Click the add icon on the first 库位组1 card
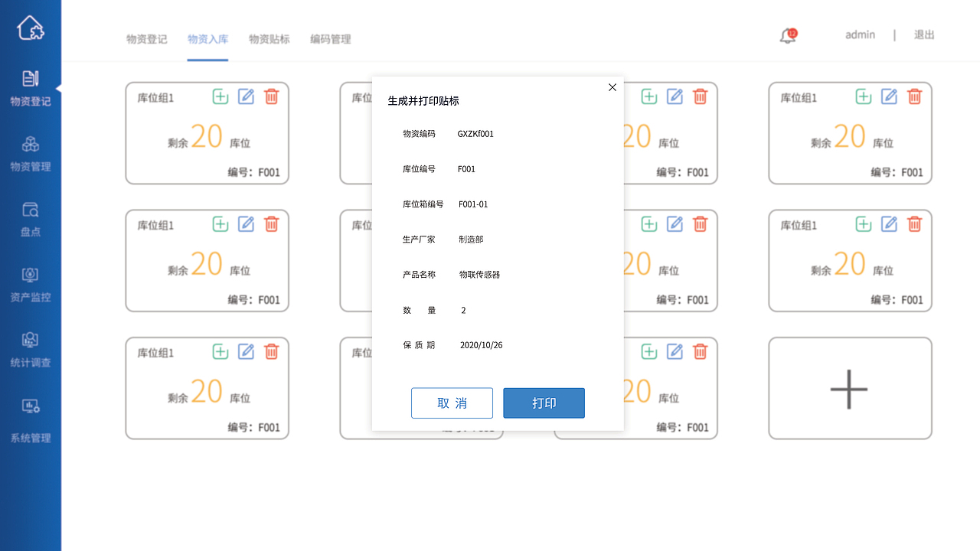Screen dimensions: 980x551 [x=220, y=96]
